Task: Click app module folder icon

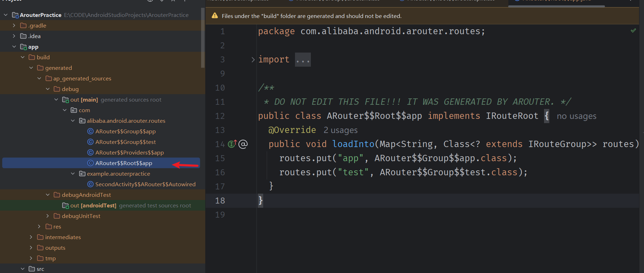Action: point(23,47)
